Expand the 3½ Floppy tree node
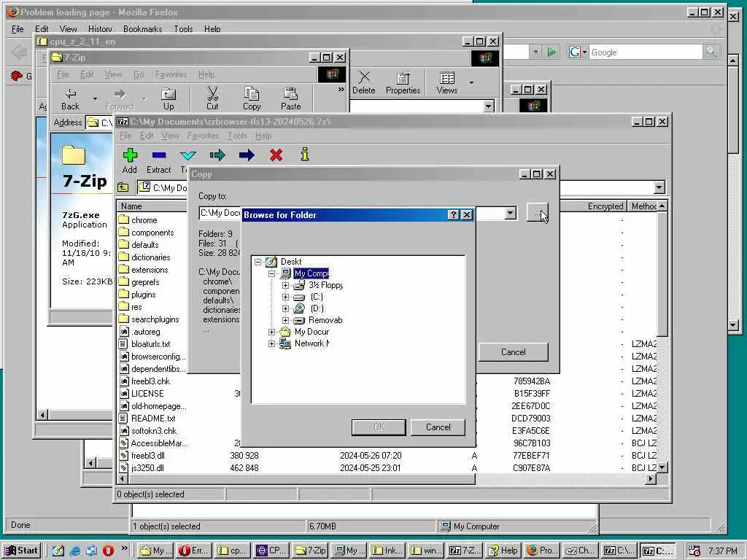Image resolution: width=747 pixels, height=560 pixels. [285, 286]
